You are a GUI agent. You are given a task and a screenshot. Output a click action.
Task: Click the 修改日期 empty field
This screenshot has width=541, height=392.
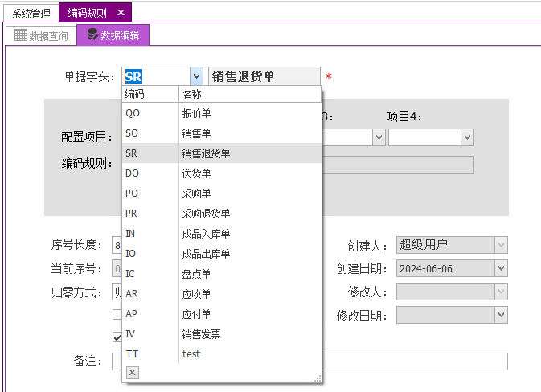pos(445,315)
